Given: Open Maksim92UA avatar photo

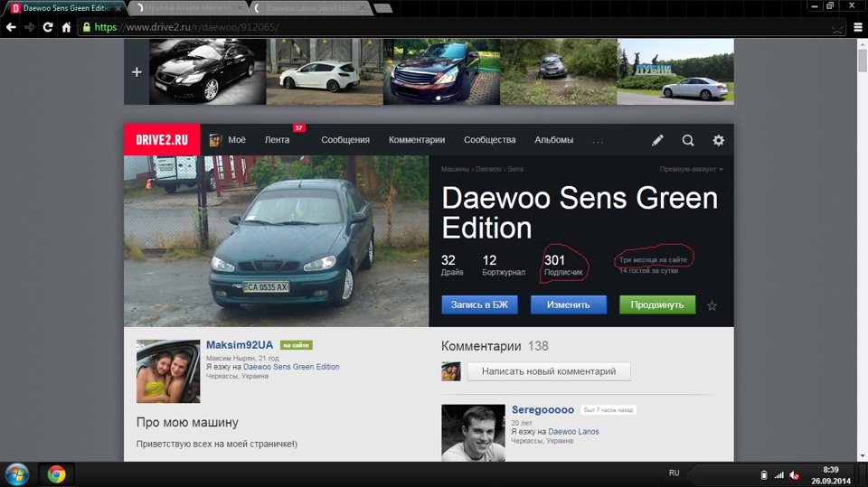Looking at the screenshot, I should point(168,371).
